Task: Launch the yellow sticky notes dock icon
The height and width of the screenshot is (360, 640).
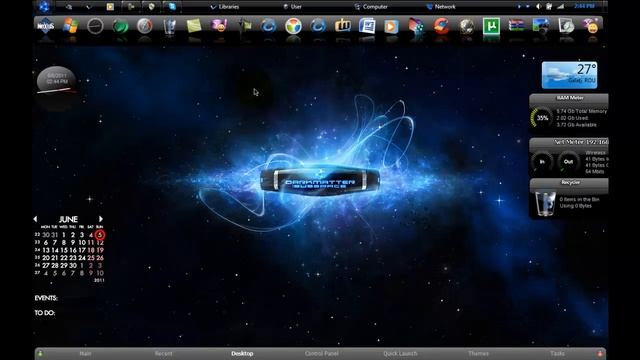Action: [194, 26]
